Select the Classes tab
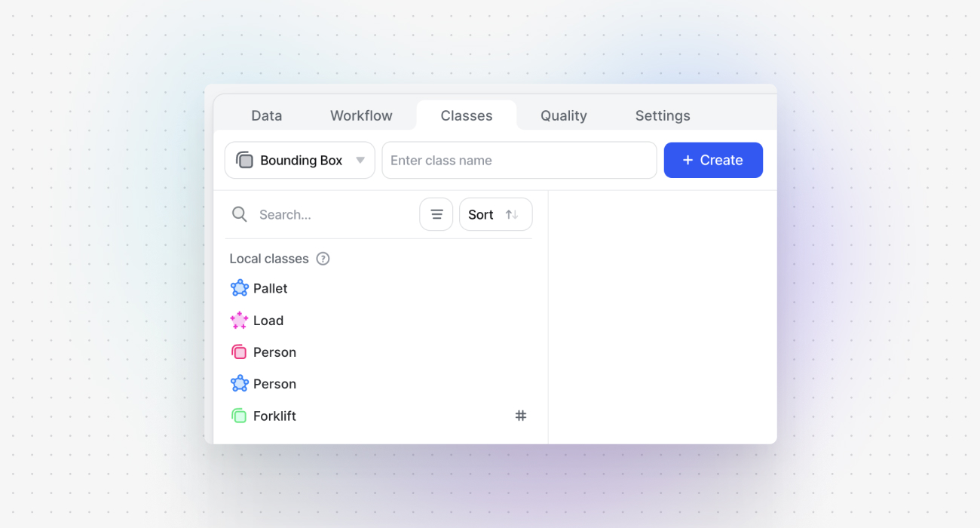Screen dimensions: 980x528 coord(467,115)
